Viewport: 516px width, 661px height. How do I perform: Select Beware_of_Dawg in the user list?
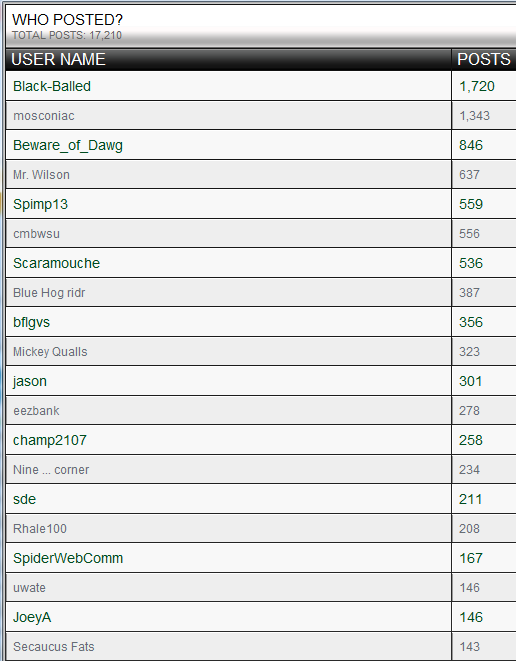pos(68,145)
